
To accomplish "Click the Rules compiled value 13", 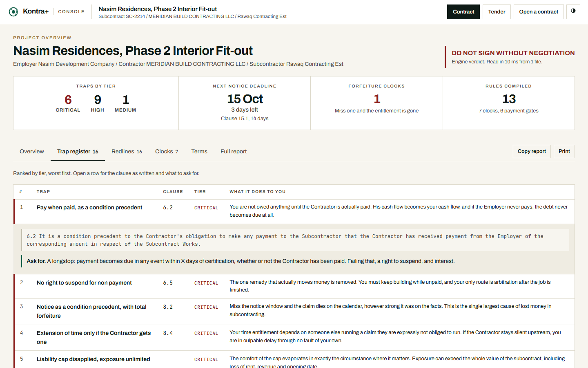I will tap(509, 99).
